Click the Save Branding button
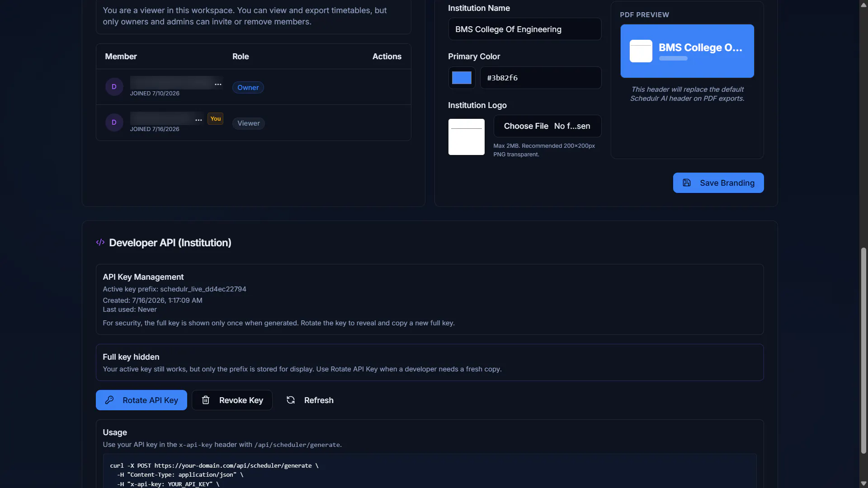Screen dimensions: 868x488 click(718, 183)
